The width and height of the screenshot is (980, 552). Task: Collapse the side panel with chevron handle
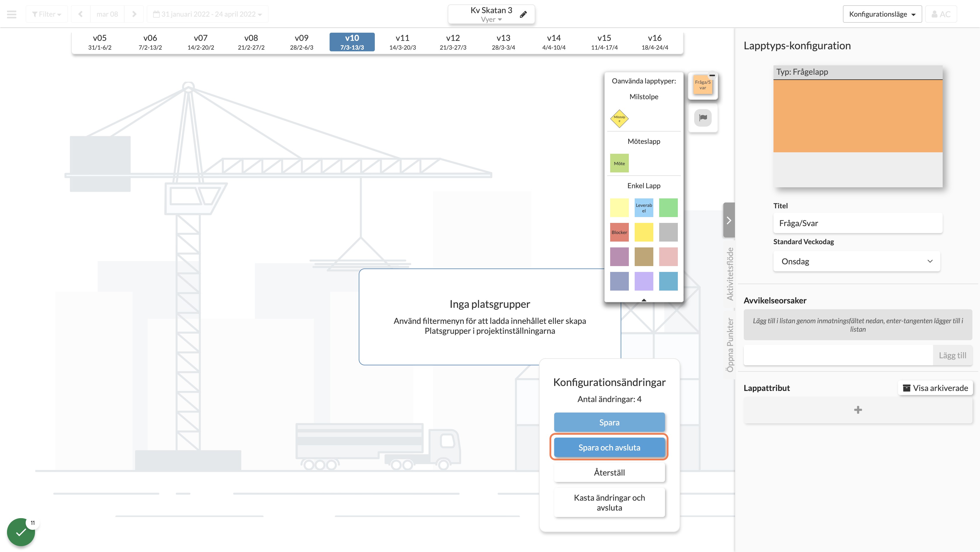pyautogui.click(x=729, y=220)
